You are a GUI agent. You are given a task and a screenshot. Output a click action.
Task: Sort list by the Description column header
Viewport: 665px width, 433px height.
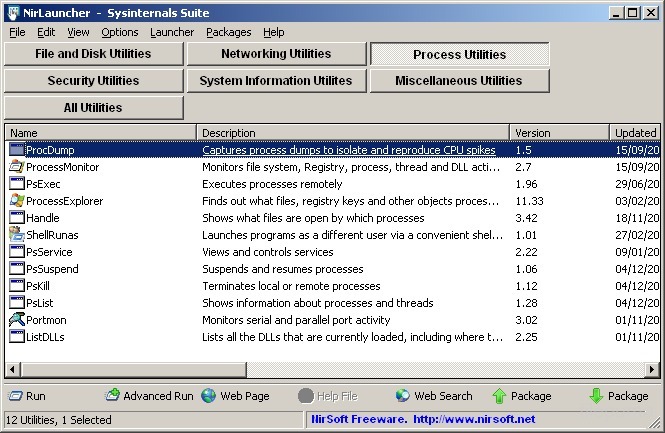[x=352, y=133]
